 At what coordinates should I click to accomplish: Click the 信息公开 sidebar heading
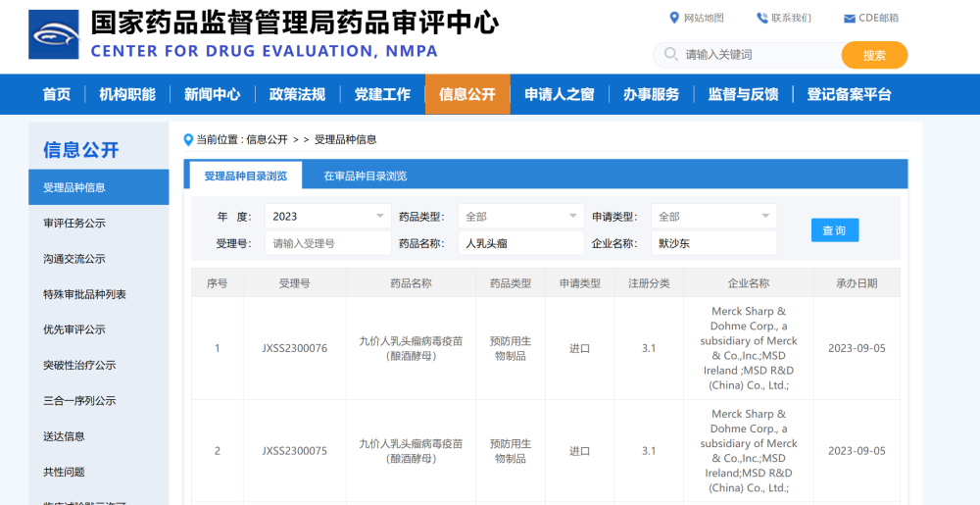(80, 149)
